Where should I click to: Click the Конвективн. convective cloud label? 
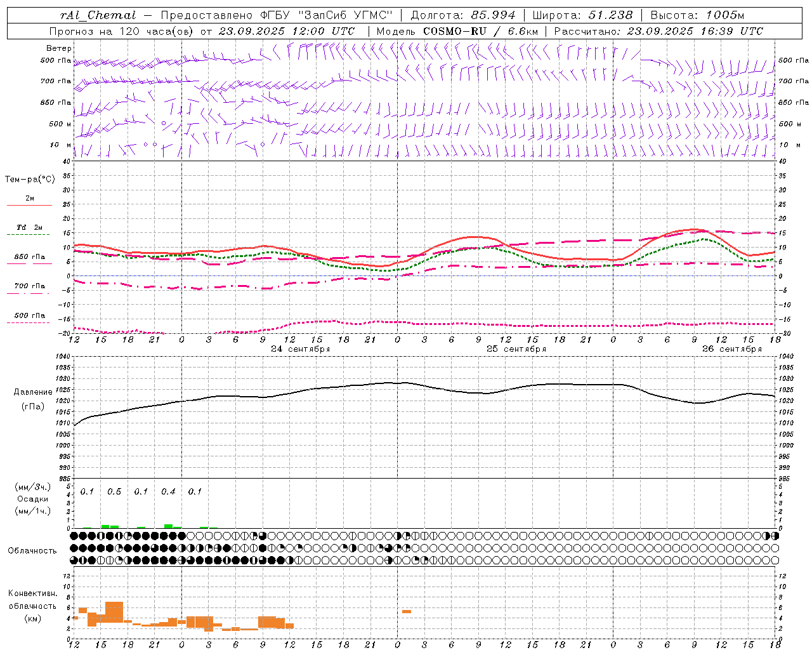pos(32,594)
